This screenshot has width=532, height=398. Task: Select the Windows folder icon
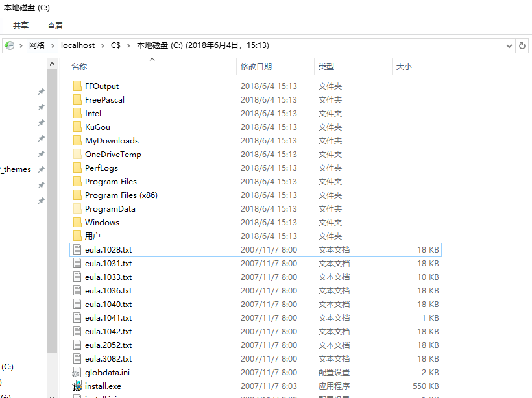(x=77, y=223)
